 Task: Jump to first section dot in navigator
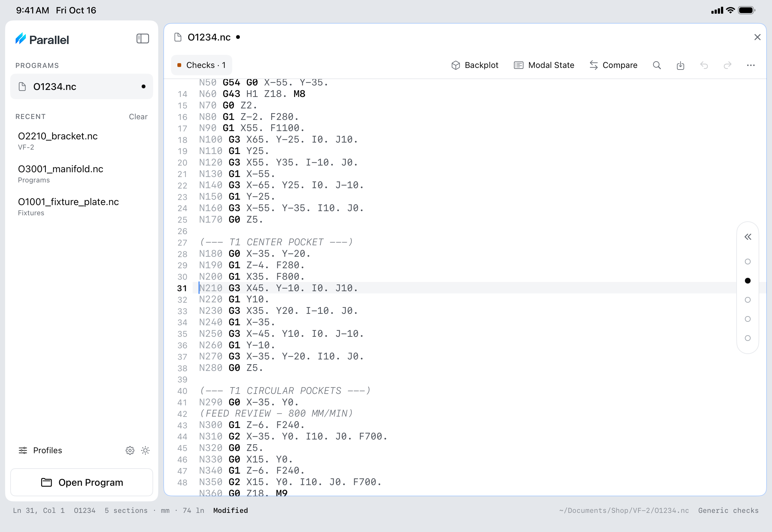click(x=748, y=262)
